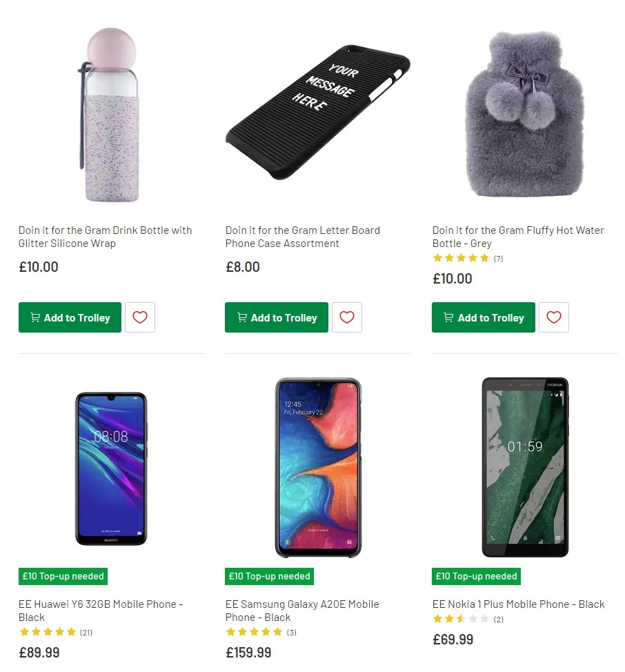This screenshot has width=625, height=672.
Task: Add the Letter Board Phone Case to Trolley
Action: click(x=276, y=317)
